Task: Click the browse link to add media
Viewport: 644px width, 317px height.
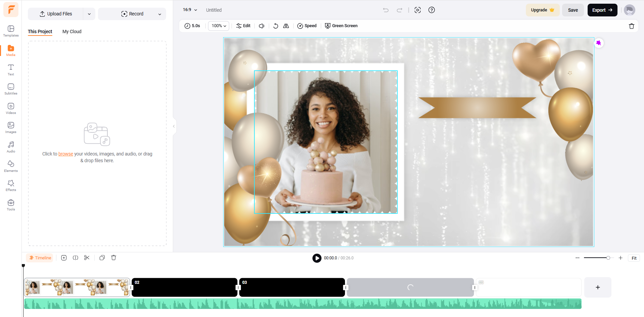Action: tap(65, 153)
